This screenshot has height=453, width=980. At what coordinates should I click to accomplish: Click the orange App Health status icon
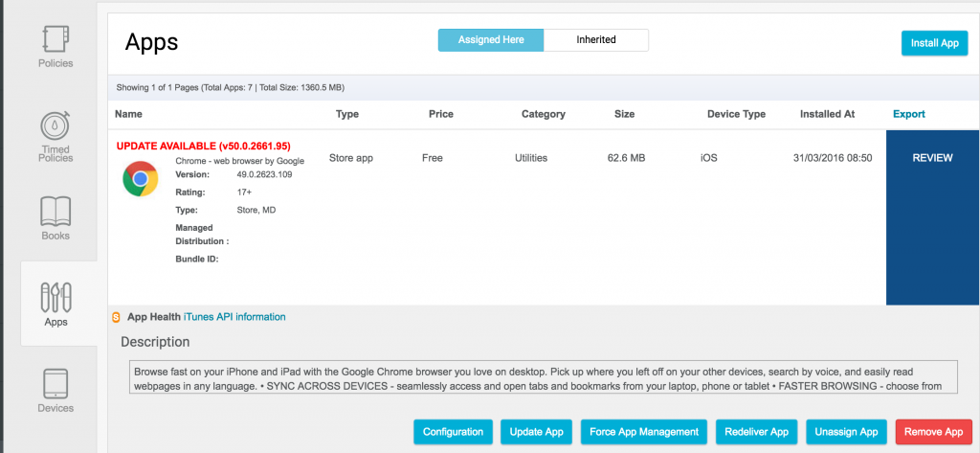116,317
